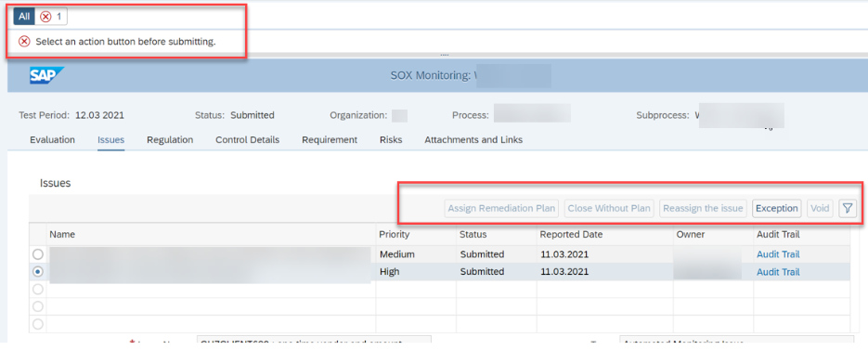This screenshot has height=350, width=868.
Task: Select the radio button of the first empty row
Action: pyautogui.click(x=38, y=289)
